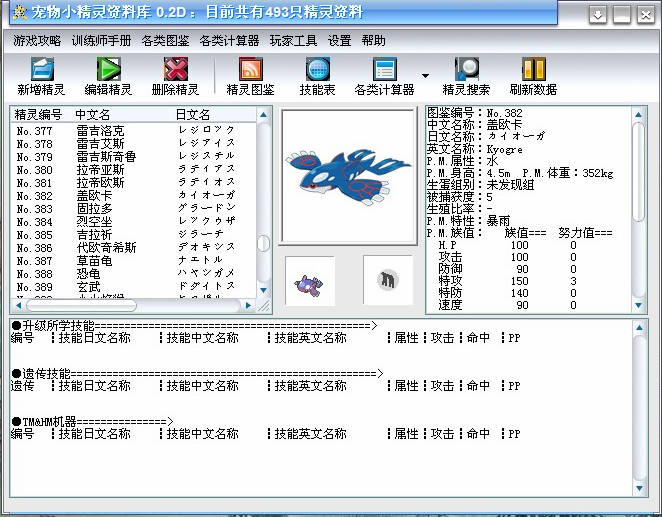Click the sprite list vertical scrollbar thumb
This screenshot has height=517, width=662.
[x=263, y=244]
